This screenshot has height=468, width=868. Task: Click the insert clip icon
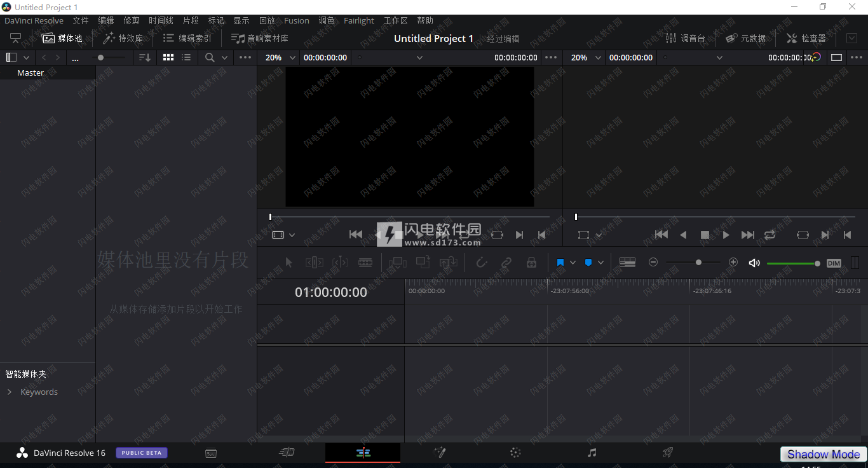[398, 262]
